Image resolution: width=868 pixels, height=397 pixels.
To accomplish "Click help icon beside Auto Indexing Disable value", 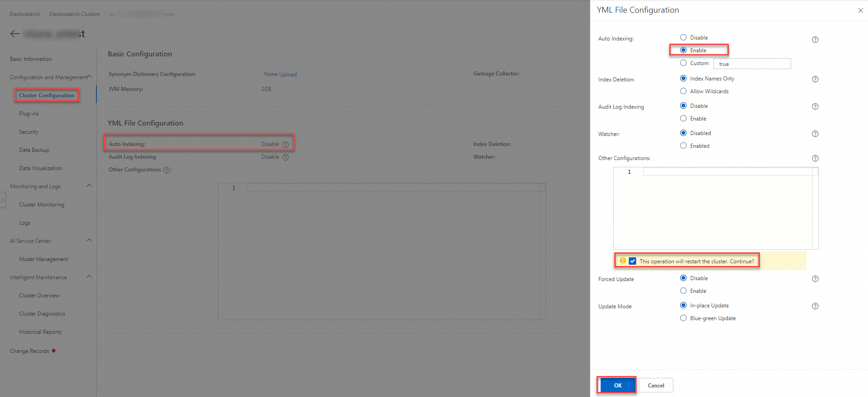I will (286, 145).
